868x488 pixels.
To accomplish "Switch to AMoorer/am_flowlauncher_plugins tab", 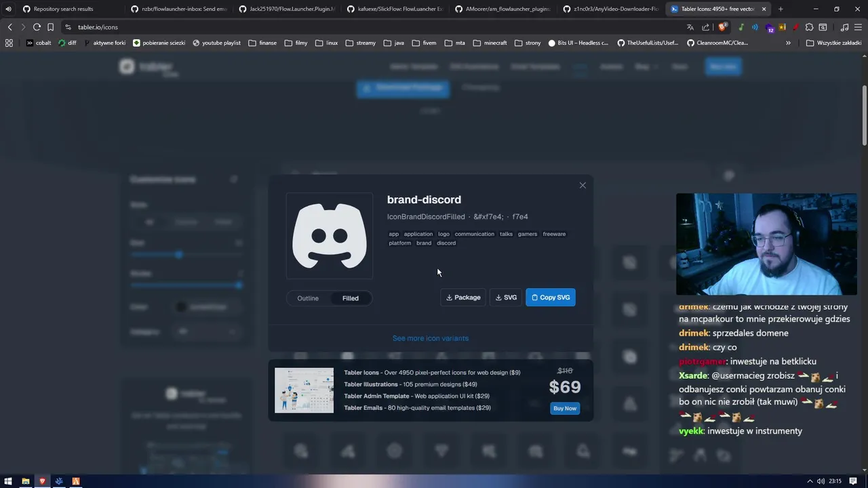I will tap(503, 9).
